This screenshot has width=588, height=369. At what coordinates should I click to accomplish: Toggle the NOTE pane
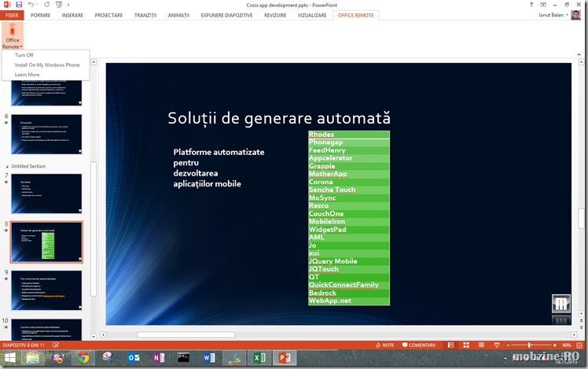click(x=384, y=345)
